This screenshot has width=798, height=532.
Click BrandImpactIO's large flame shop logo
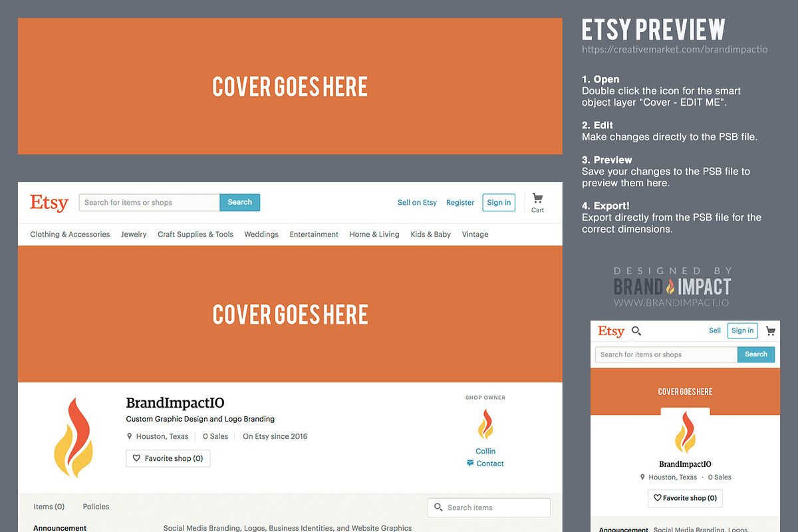(73, 437)
